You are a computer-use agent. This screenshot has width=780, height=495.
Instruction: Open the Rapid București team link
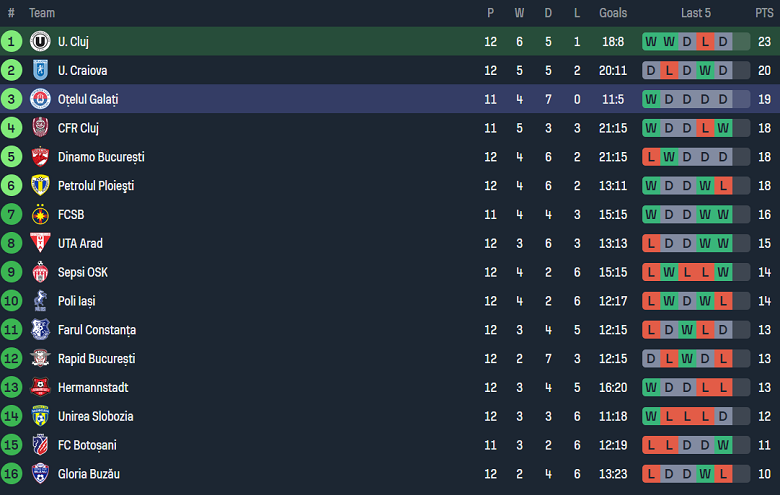click(x=96, y=359)
